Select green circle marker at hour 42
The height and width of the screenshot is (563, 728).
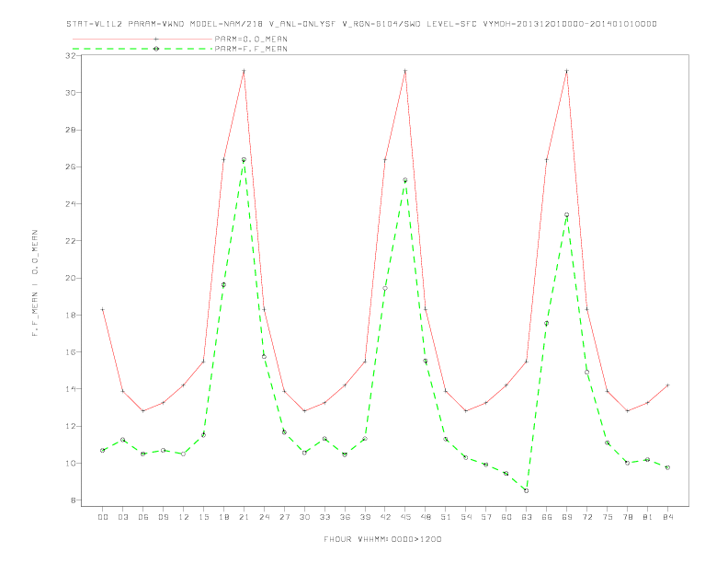click(x=385, y=289)
